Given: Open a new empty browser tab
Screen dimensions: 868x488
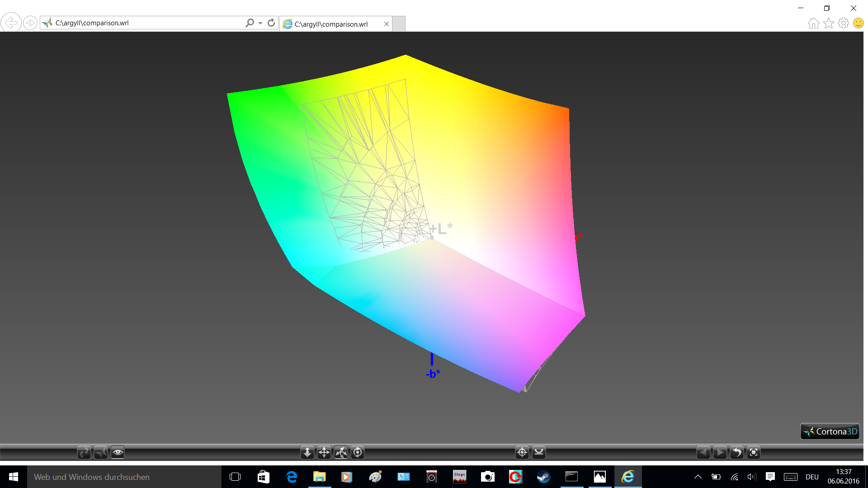Looking at the screenshot, I should pyautogui.click(x=398, y=24).
